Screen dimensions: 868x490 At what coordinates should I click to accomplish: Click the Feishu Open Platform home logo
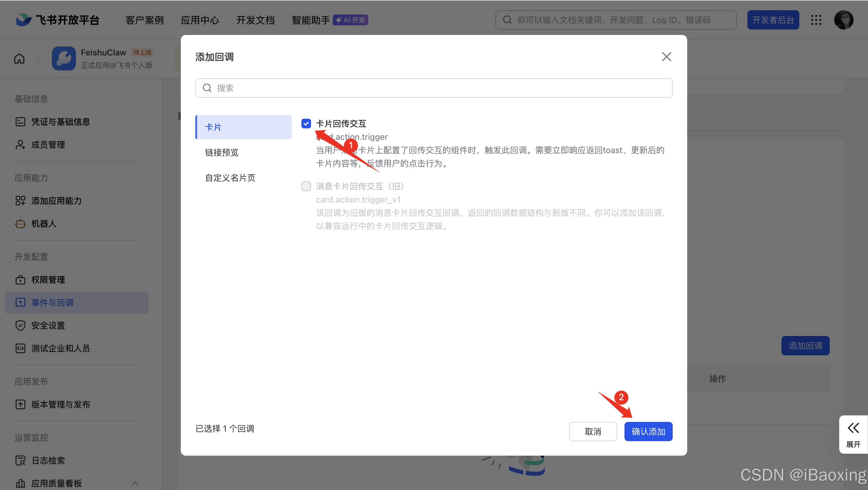(57, 20)
